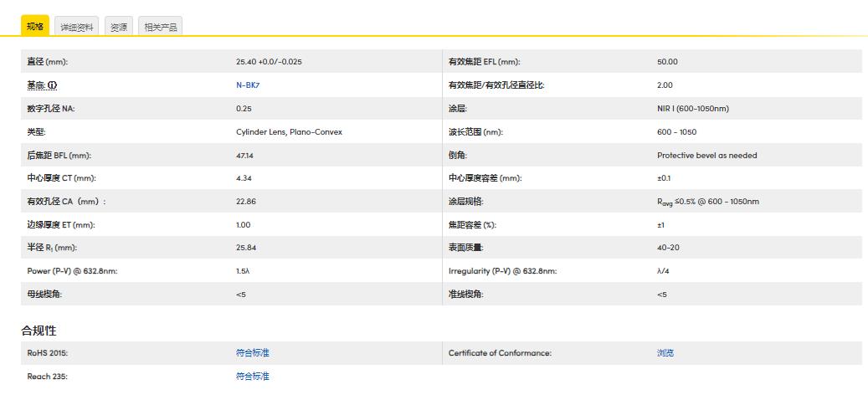Click the 波长范围 (nm) label
The width and height of the screenshot is (868, 400).
(475, 132)
